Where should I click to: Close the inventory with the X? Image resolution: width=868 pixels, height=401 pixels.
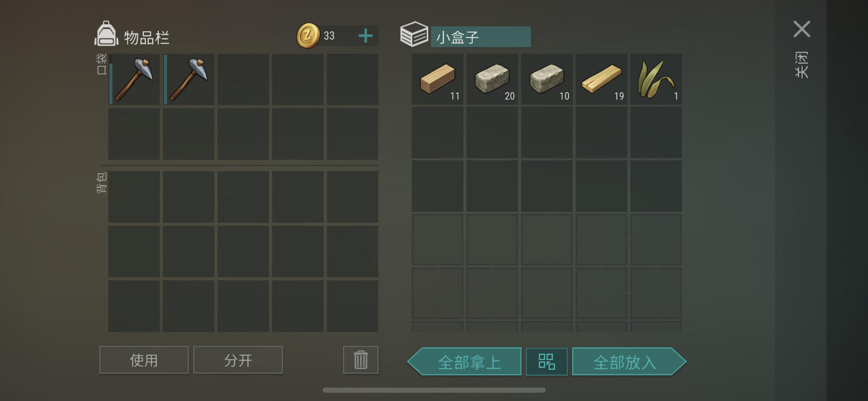point(802,29)
